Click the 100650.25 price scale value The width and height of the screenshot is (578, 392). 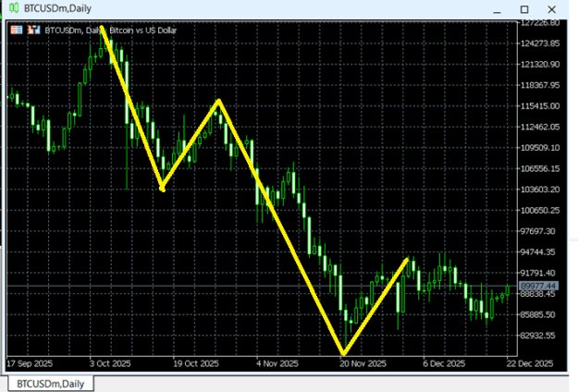point(540,211)
